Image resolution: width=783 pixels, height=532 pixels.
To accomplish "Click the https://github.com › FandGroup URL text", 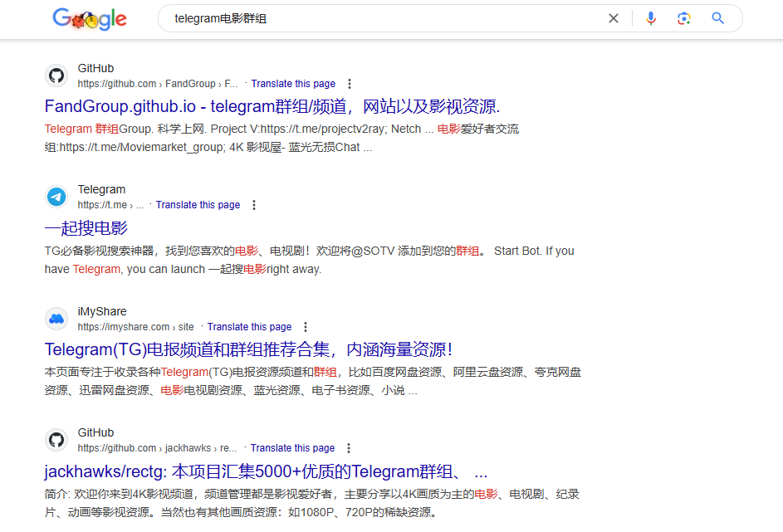I will (157, 84).
